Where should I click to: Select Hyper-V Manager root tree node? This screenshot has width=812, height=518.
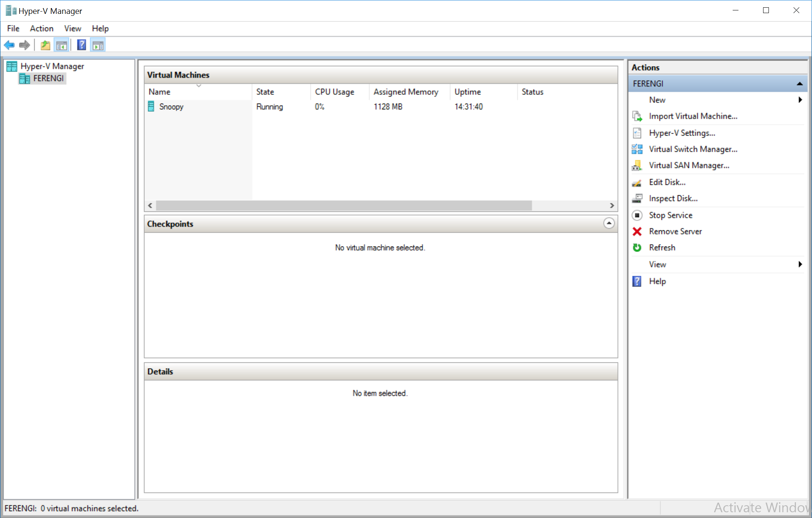[x=52, y=66]
